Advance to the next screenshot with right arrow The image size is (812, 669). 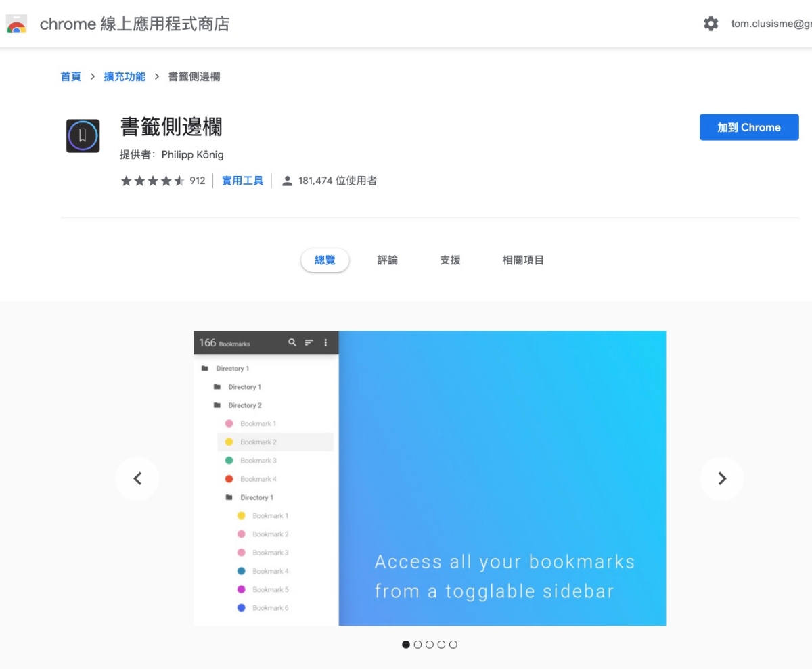(x=722, y=478)
